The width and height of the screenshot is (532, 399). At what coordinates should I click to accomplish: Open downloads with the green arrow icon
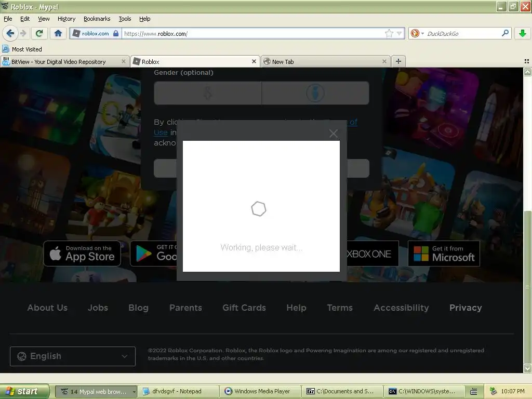coord(523,33)
